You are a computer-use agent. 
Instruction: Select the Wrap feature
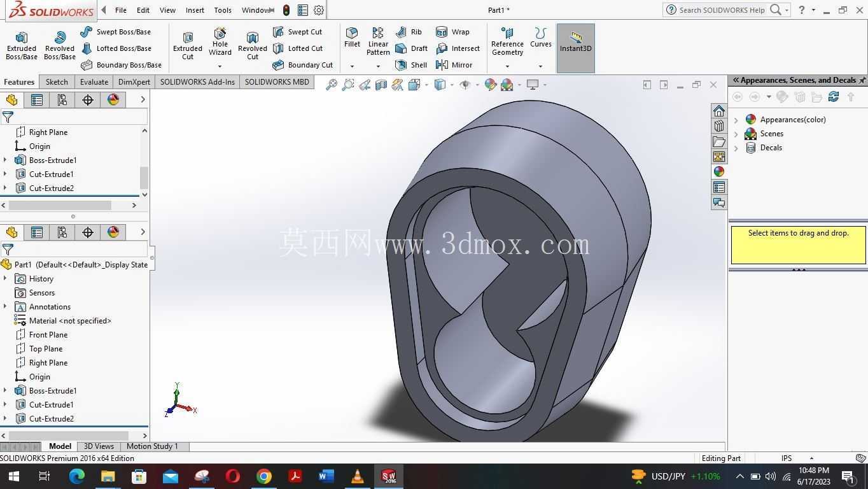click(x=452, y=32)
